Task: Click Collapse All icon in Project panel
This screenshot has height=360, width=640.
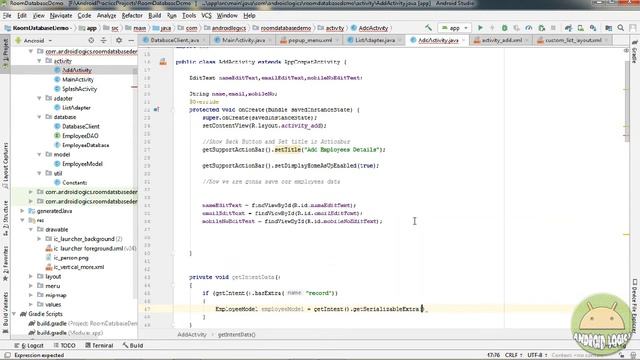Action: (x=104, y=40)
